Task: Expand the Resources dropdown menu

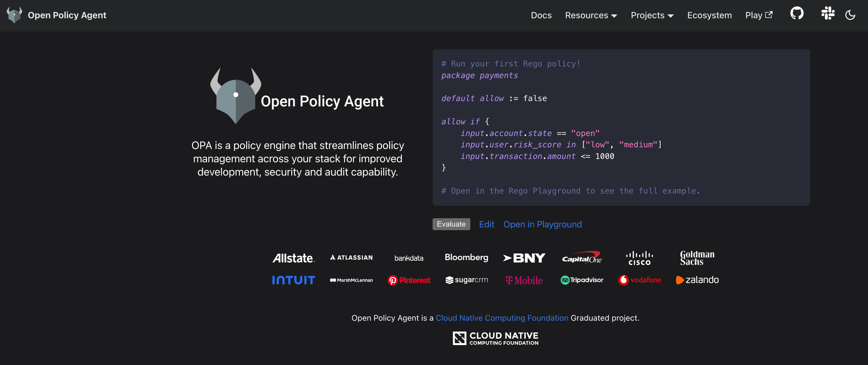Action: point(591,16)
